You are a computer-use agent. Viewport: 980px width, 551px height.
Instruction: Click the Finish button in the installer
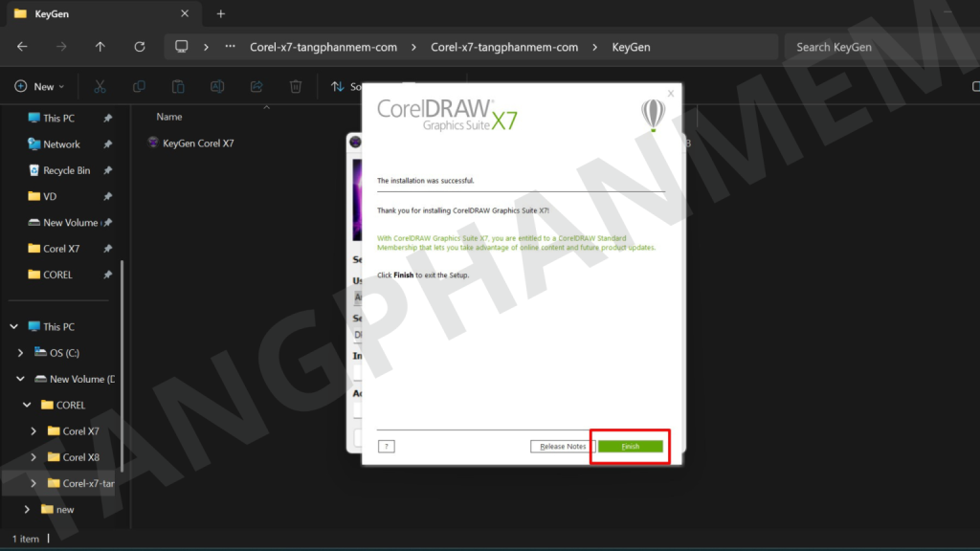pos(630,447)
